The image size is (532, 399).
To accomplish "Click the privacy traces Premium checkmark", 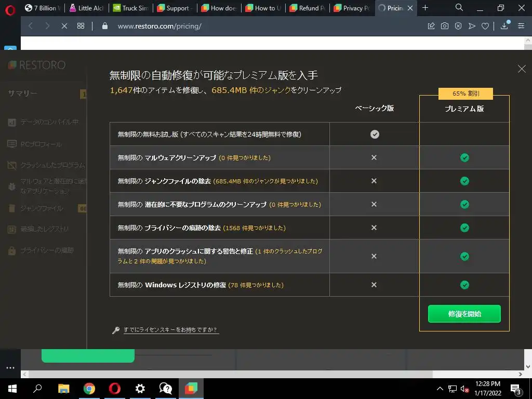I will (464, 228).
